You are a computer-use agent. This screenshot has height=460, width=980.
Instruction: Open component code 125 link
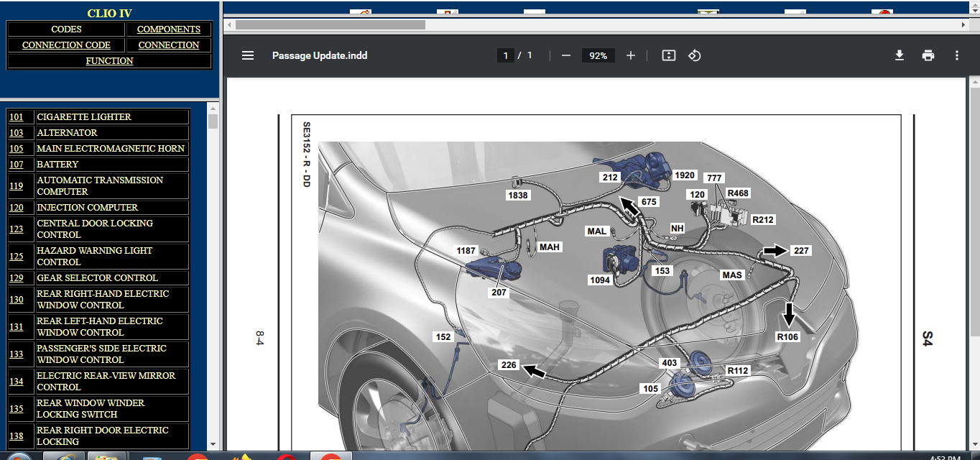[x=17, y=256]
